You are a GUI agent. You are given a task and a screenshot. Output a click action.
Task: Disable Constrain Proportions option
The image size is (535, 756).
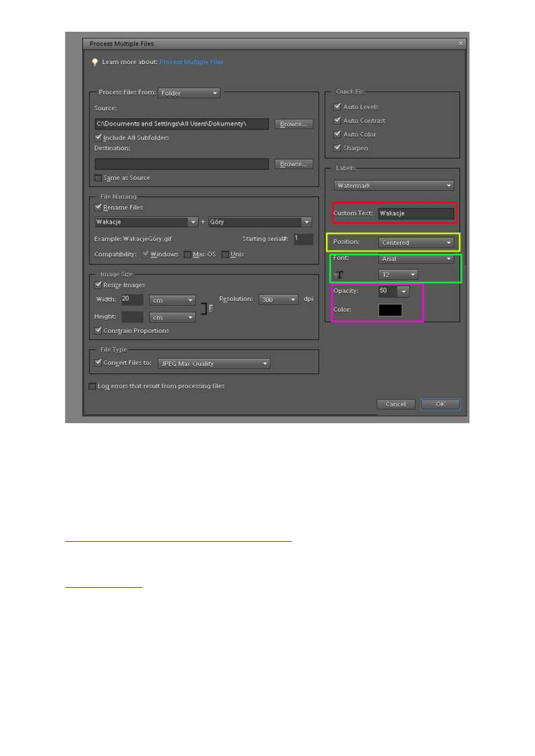coord(99,330)
